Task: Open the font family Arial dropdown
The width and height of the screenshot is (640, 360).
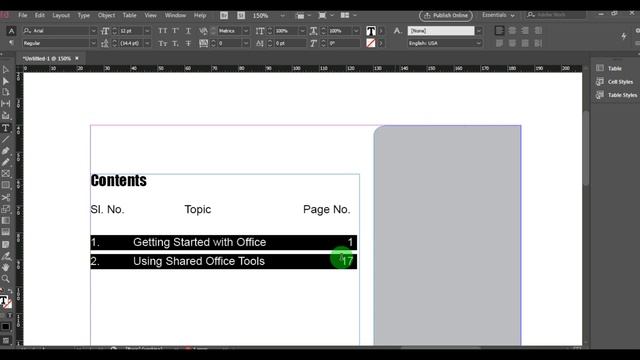Action: (93, 31)
